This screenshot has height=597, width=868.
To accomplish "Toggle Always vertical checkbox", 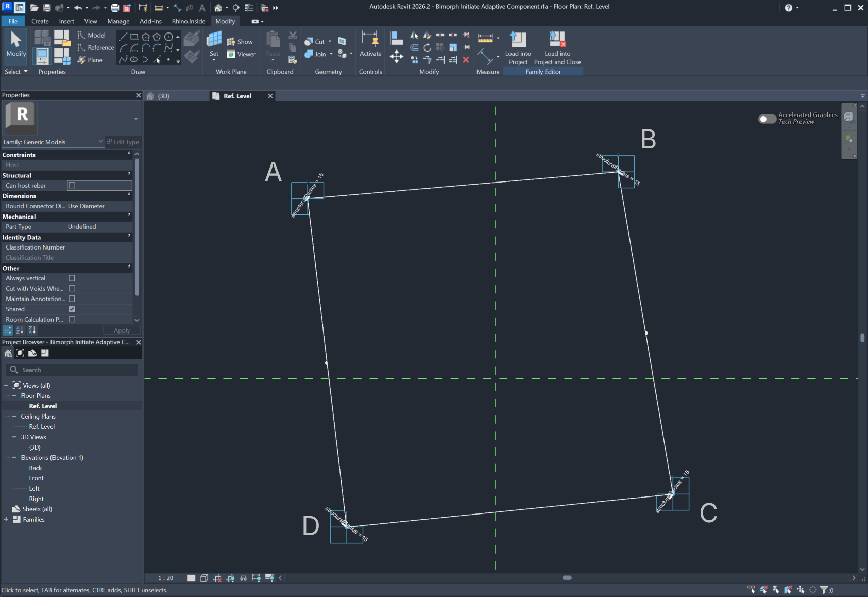I will [72, 278].
